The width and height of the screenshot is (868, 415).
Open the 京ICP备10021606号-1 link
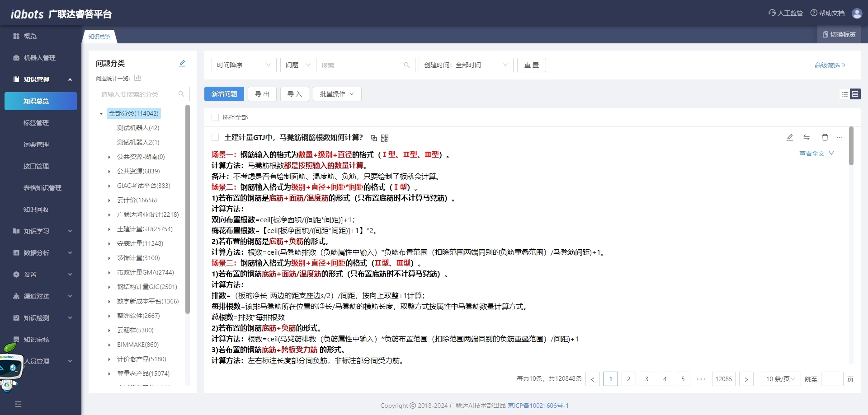click(538, 406)
